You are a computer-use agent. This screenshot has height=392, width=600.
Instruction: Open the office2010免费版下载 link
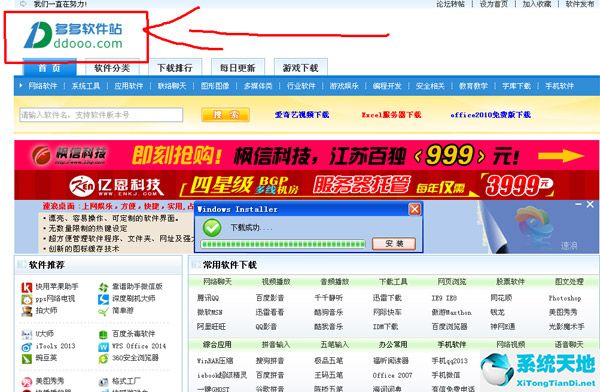pos(491,114)
